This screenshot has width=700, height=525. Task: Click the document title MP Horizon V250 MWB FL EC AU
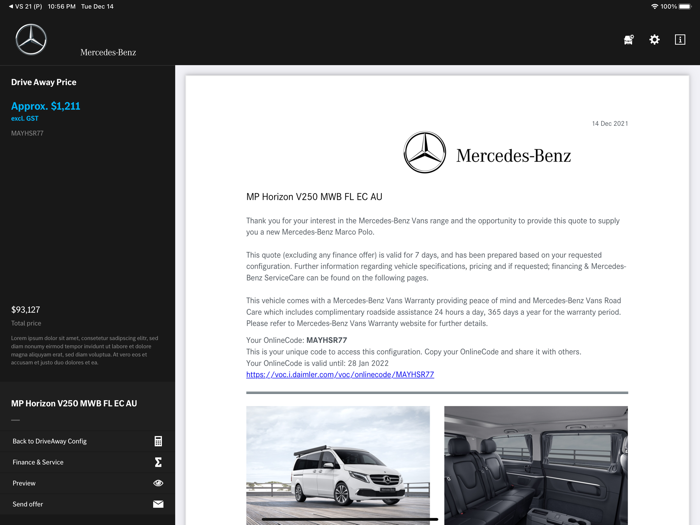coord(314,197)
